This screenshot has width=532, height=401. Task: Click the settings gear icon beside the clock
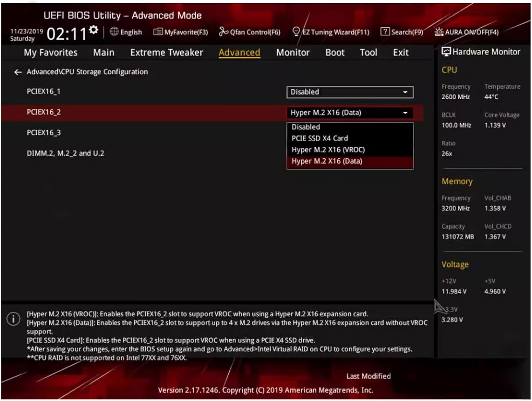coord(94,30)
